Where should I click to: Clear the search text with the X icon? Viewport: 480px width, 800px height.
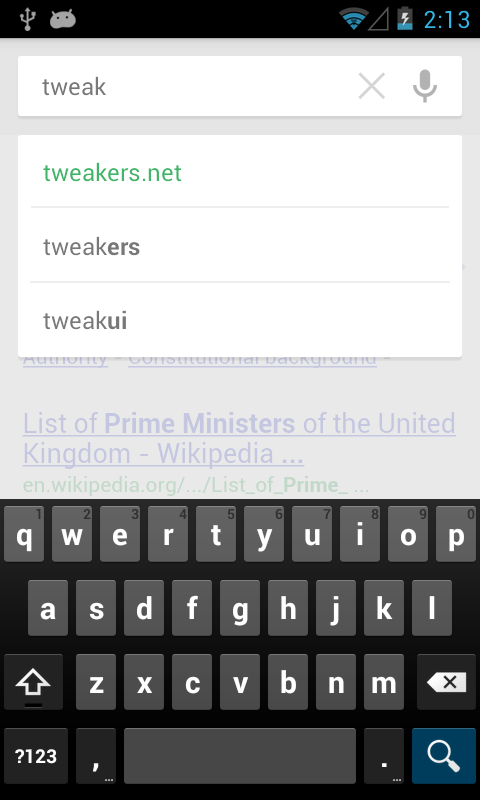click(371, 86)
